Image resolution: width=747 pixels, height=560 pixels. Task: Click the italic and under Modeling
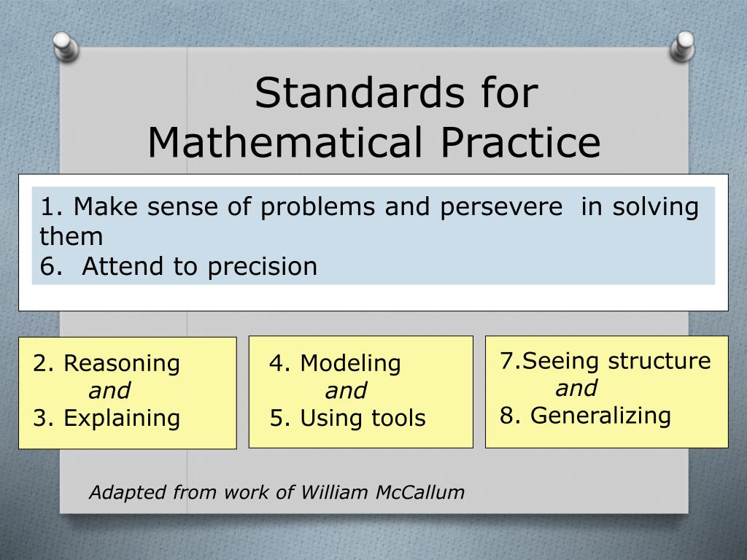pos(345,391)
